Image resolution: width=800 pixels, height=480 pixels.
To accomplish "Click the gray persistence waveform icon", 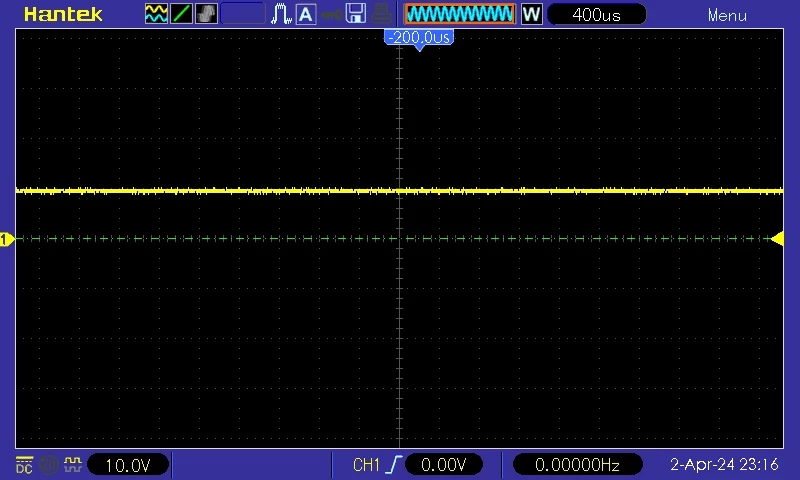I will pos(206,14).
